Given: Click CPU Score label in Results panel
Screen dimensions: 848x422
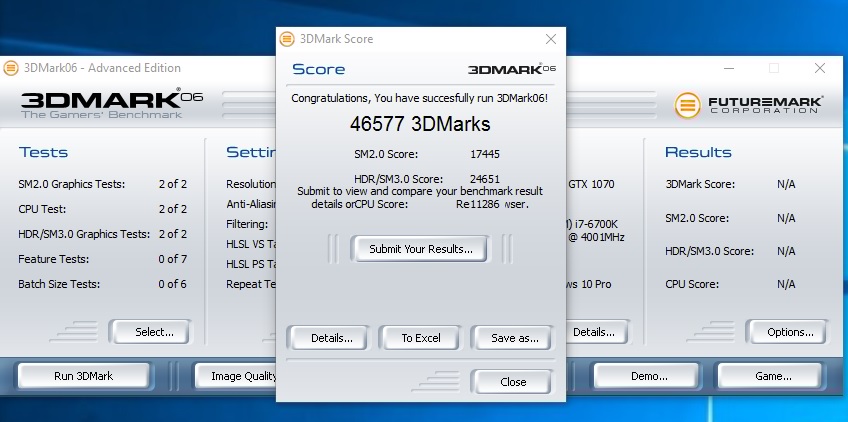Looking at the screenshot, I should [692, 284].
